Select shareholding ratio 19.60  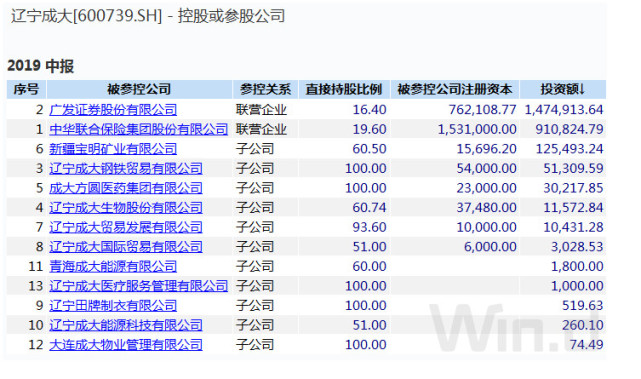[x=370, y=130]
